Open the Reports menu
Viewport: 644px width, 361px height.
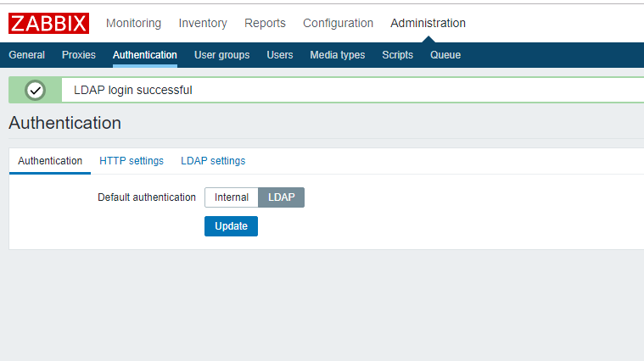tap(265, 23)
